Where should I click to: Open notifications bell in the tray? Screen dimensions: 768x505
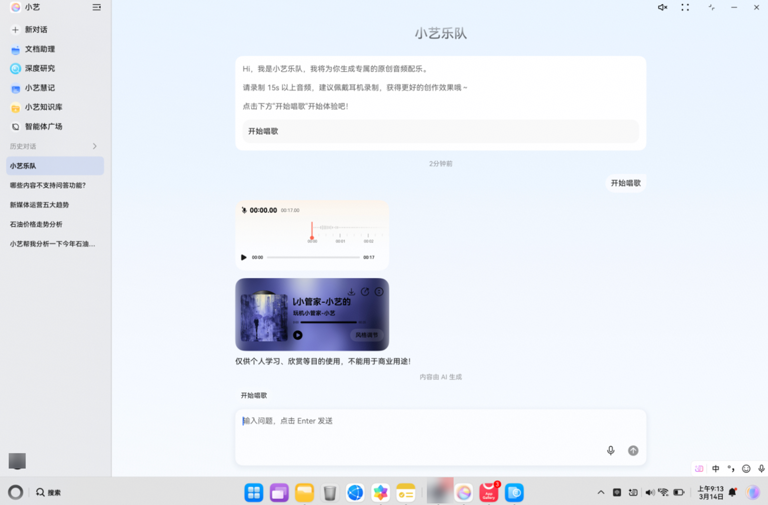[733, 492]
